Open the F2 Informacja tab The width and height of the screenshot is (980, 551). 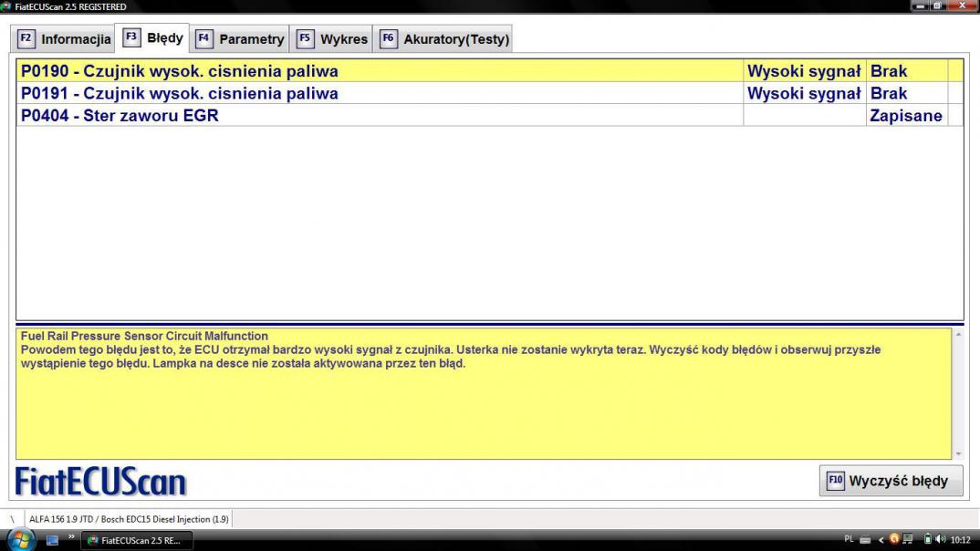point(63,39)
